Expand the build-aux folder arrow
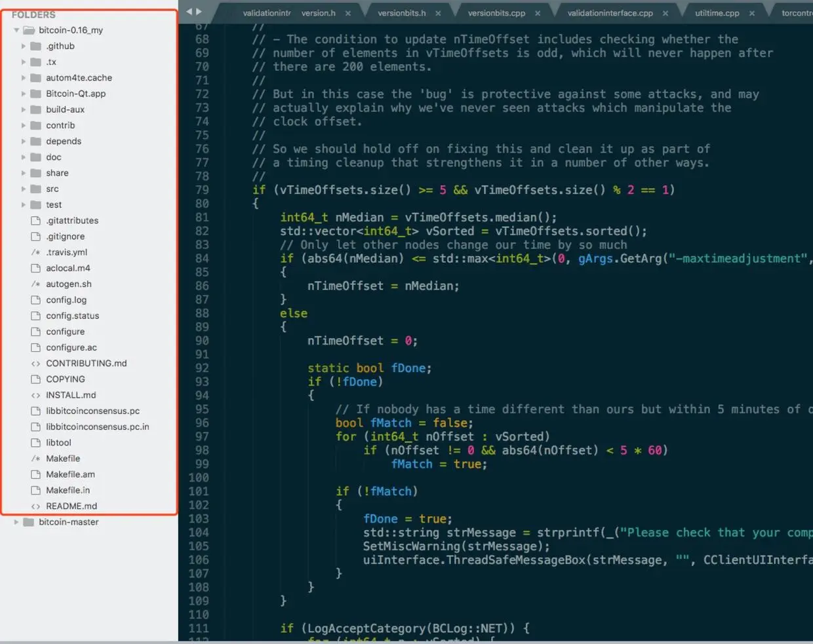The width and height of the screenshot is (813, 644). coord(24,109)
